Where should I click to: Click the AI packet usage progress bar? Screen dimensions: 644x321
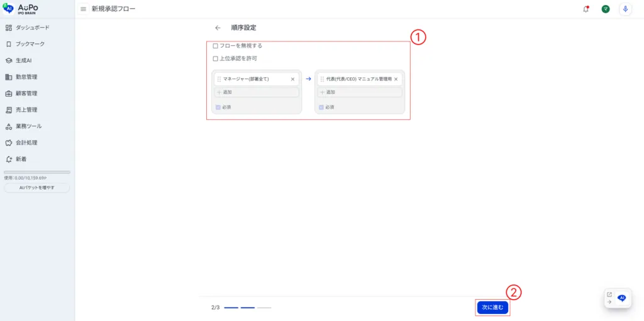click(x=37, y=172)
